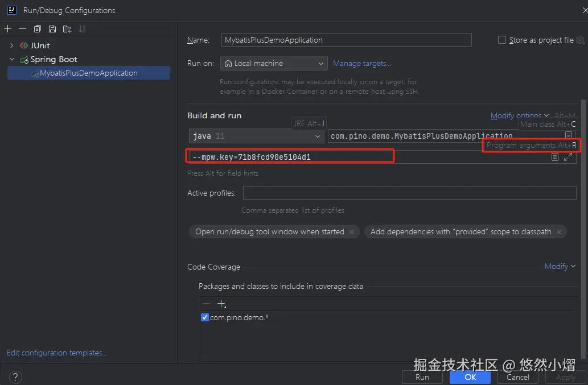588x385 pixels.
Task: Close the Run/Debug Configurations dialog
Action: (585, 10)
